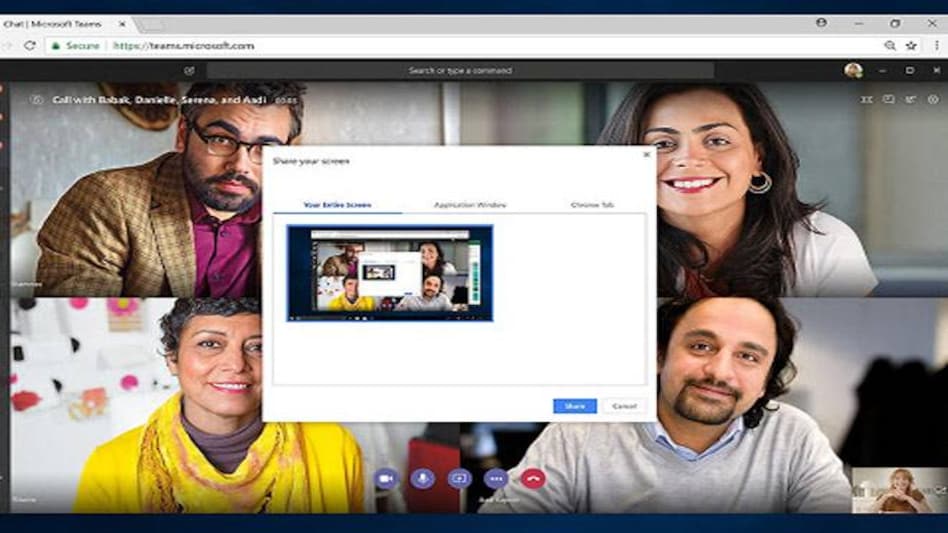Click the first icon in the call's top-right group
This screenshot has height=533, width=948.
click(x=866, y=99)
